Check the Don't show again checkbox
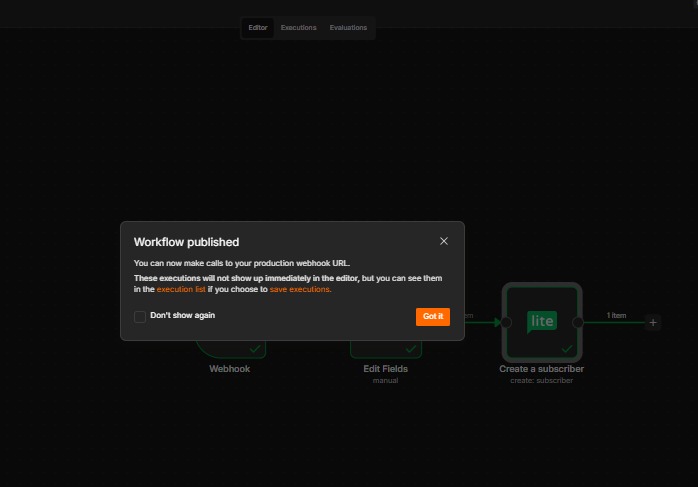Screen dimensions: 698x487 140,317
